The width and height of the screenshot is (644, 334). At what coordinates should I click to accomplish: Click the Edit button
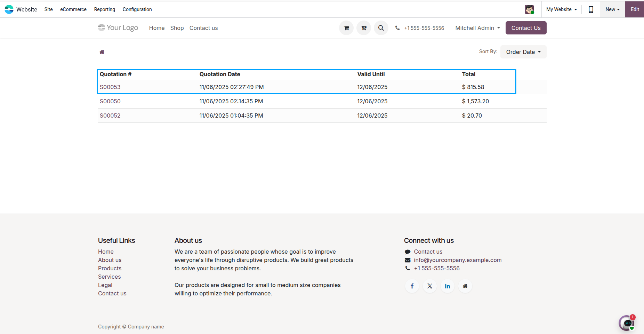point(634,9)
